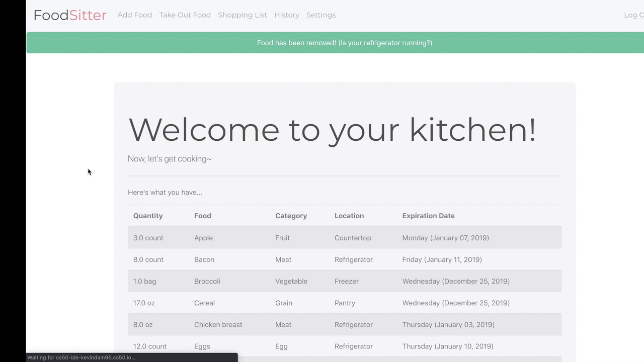Select 'Monday (January 07, 2019)' date cell
The height and width of the screenshot is (362, 644).
(x=446, y=238)
